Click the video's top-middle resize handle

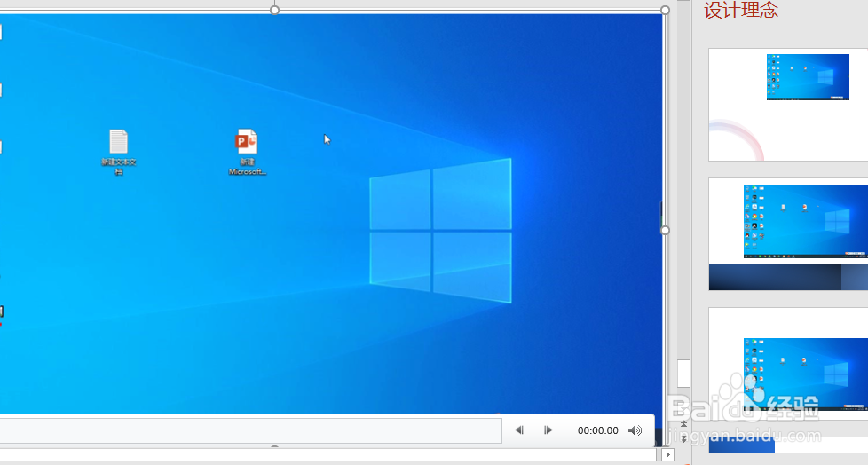click(x=274, y=10)
